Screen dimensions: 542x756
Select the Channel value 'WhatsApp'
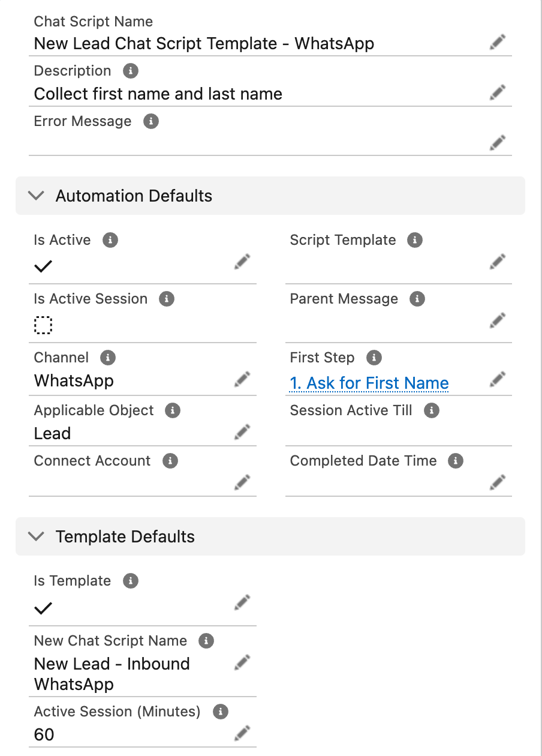pyautogui.click(x=74, y=381)
